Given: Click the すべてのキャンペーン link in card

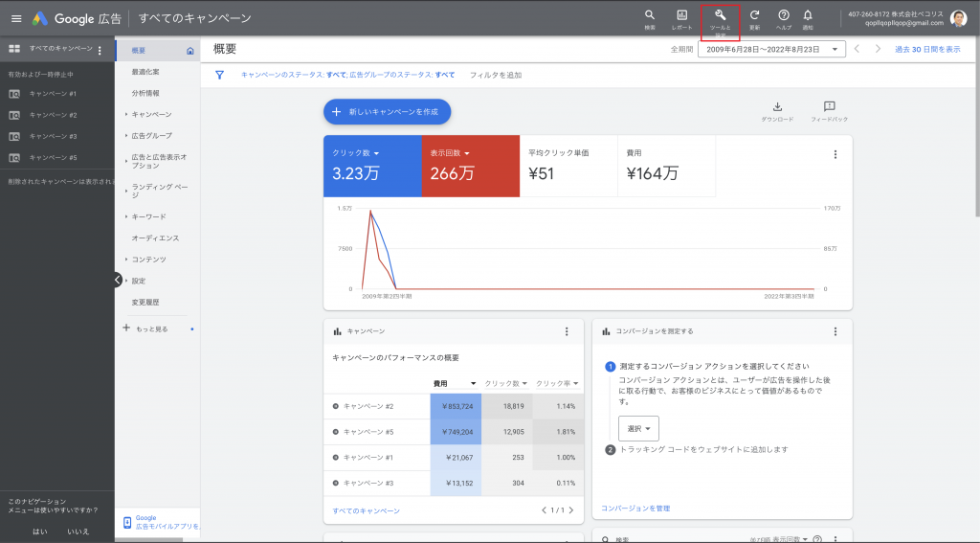Looking at the screenshot, I should 367,511.
